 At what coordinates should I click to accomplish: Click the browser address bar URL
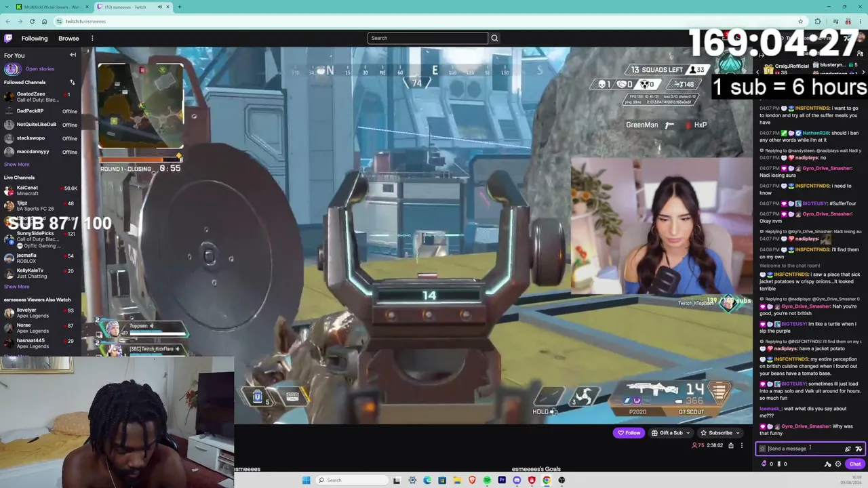[x=85, y=21]
